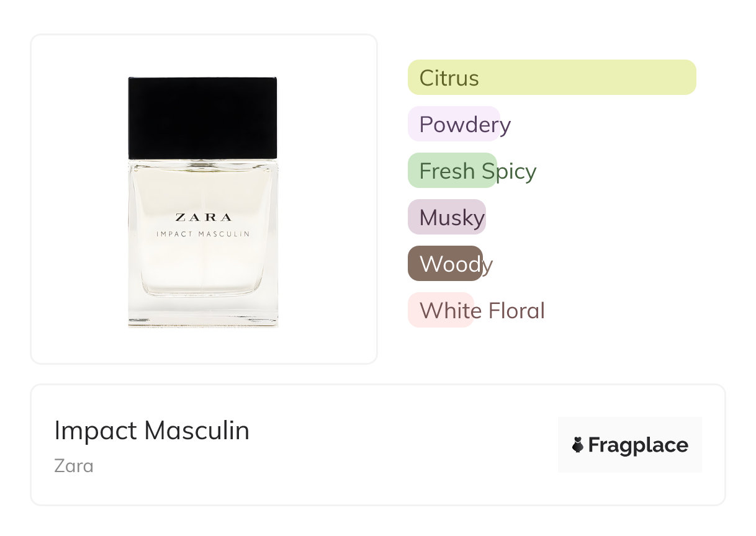Click the Fragplace wordmark text
The width and height of the screenshot is (756, 536).
tap(638, 445)
